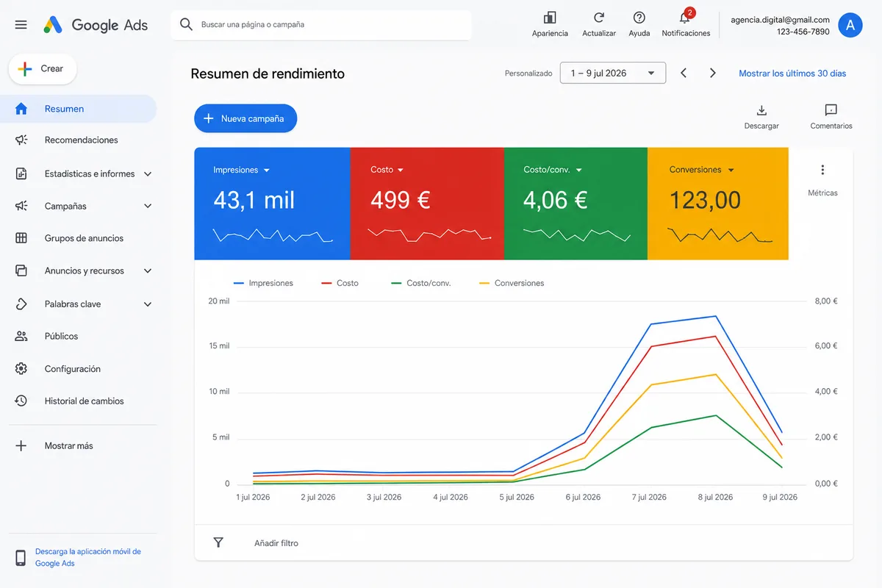The height and width of the screenshot is (588, 882).
Task: Click the Google Ads logo
Action: pyautogui.click(x=96, y=25)
